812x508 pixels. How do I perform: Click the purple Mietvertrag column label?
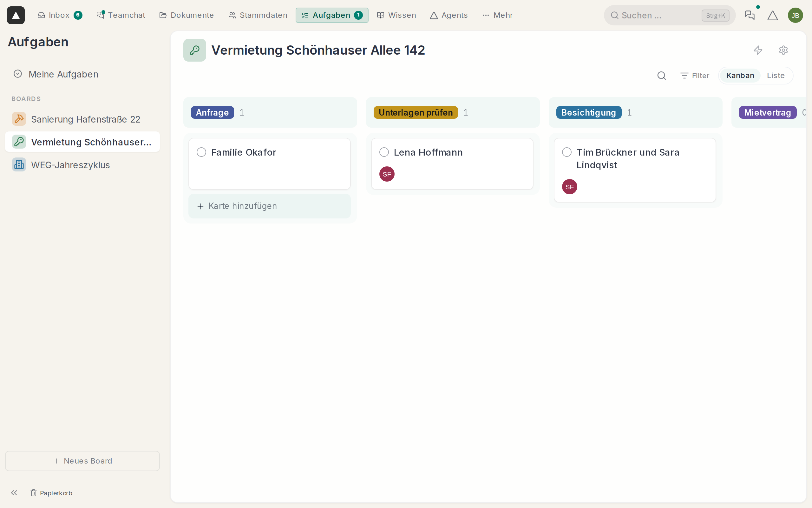click(767, 112)
